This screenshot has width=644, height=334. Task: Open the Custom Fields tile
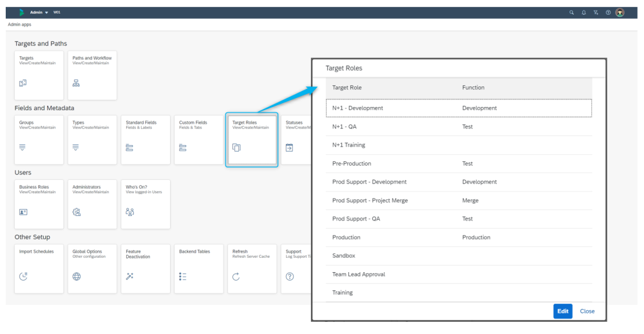tap(199, 140)
